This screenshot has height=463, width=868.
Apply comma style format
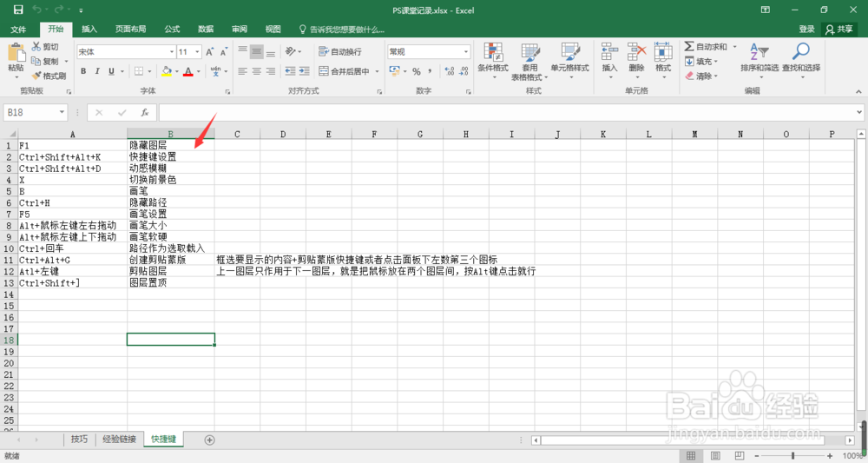(x=431, y=71)
